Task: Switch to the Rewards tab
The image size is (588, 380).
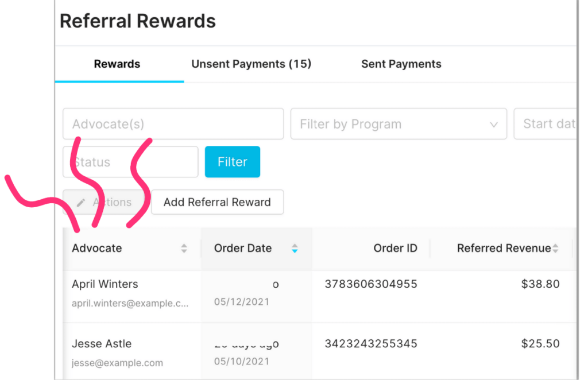Action: 117,64
